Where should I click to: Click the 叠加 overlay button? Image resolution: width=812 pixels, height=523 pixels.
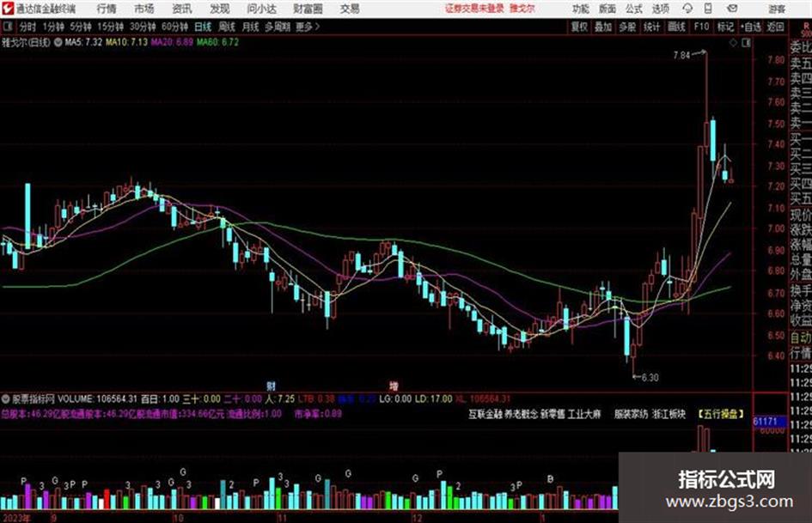(603, 27)
